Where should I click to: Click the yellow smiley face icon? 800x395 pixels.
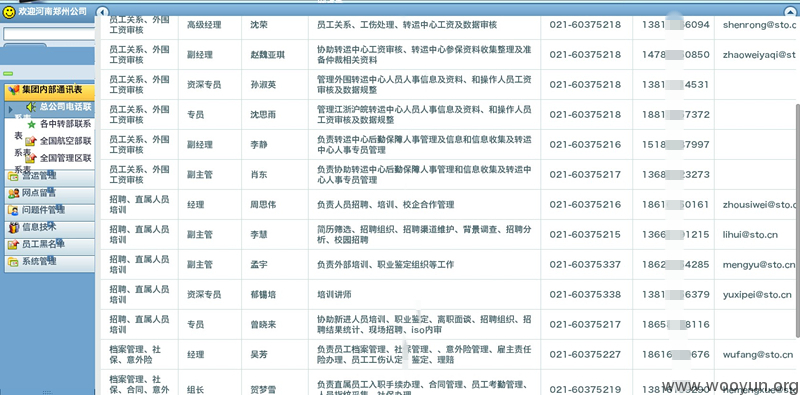pyautogui.click(x=9, y=12)
